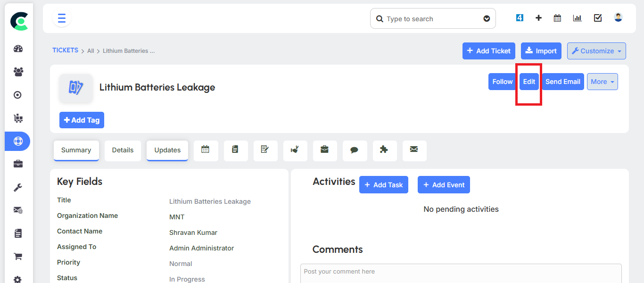Open the hamburger menu toggle

click(62, 18)
